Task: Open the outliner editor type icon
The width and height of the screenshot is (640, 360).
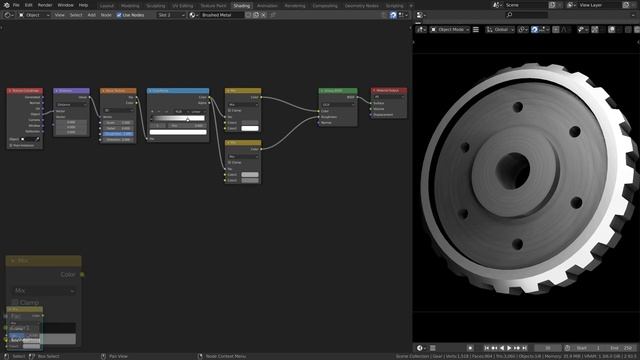Action: [420, 15]
